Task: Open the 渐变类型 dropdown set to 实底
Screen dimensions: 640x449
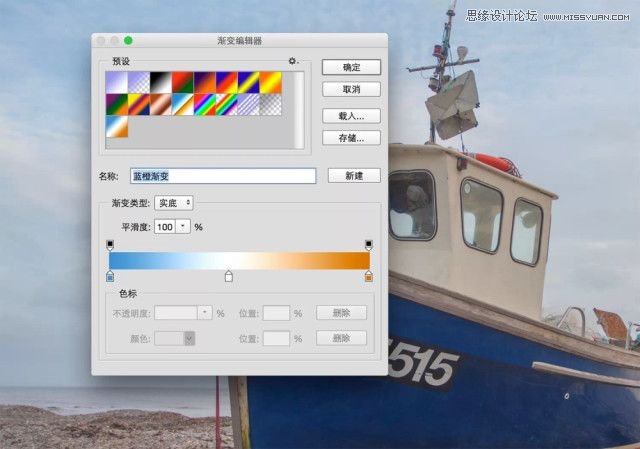Action: pos(174,203)
